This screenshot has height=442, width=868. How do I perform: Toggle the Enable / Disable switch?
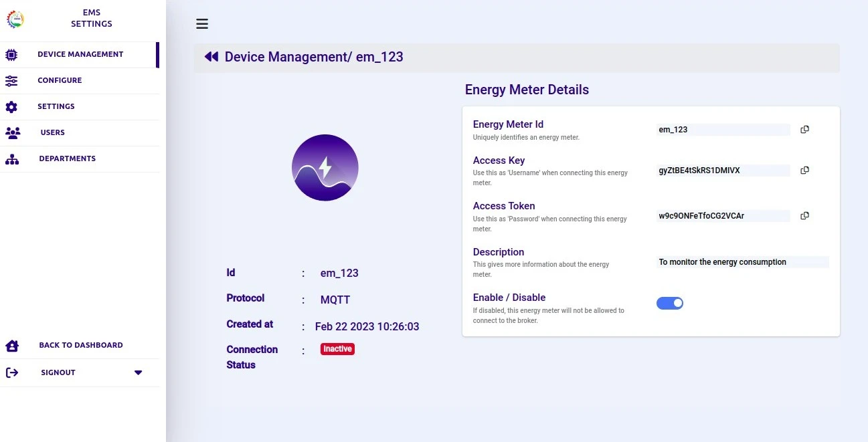pos(670,304)
